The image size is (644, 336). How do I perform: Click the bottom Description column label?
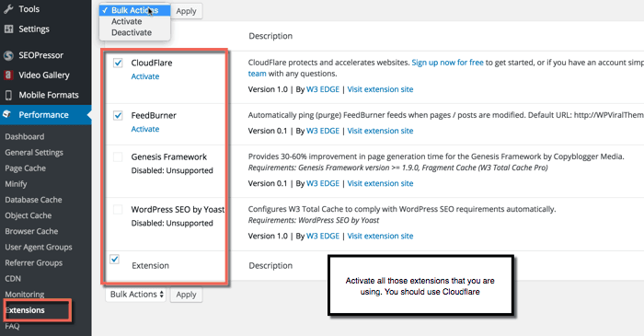(x=270, y=266)
